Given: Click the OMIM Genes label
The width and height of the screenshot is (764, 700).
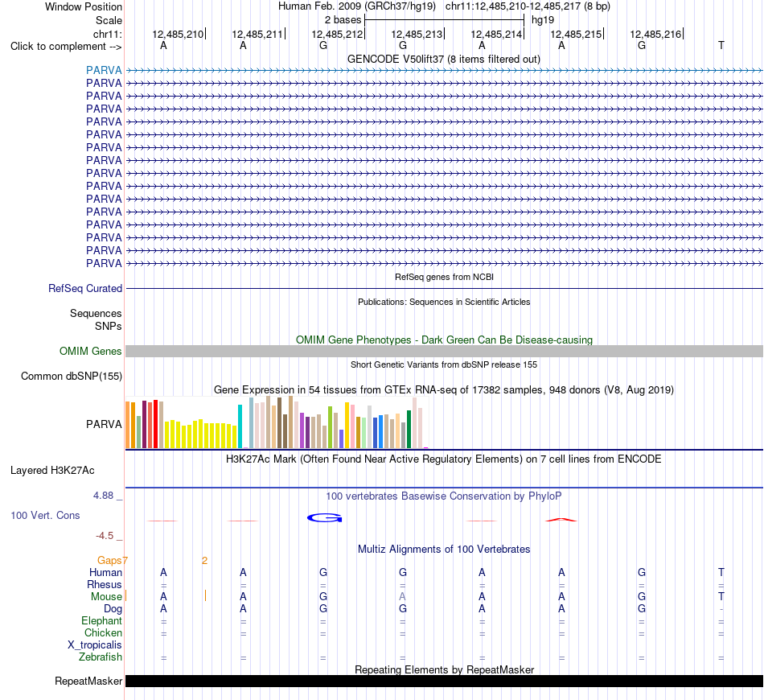Looking at the screenshot, I should 90,351.
